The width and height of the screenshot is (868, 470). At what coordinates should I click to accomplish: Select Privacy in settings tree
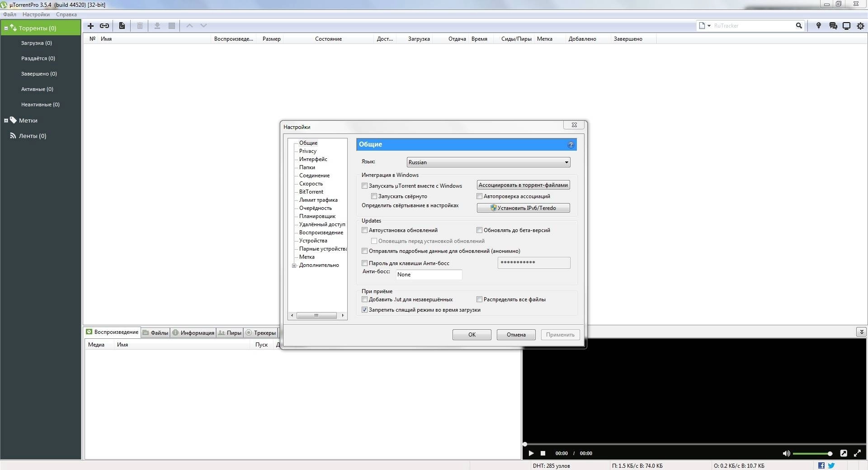pyautogui.click(x=307, y=151)
